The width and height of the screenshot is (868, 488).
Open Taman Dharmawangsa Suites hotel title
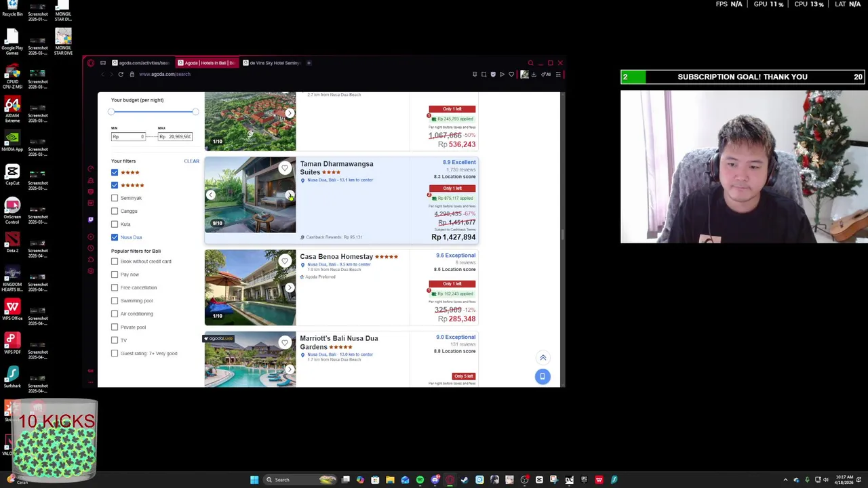[x=336, y=168]
